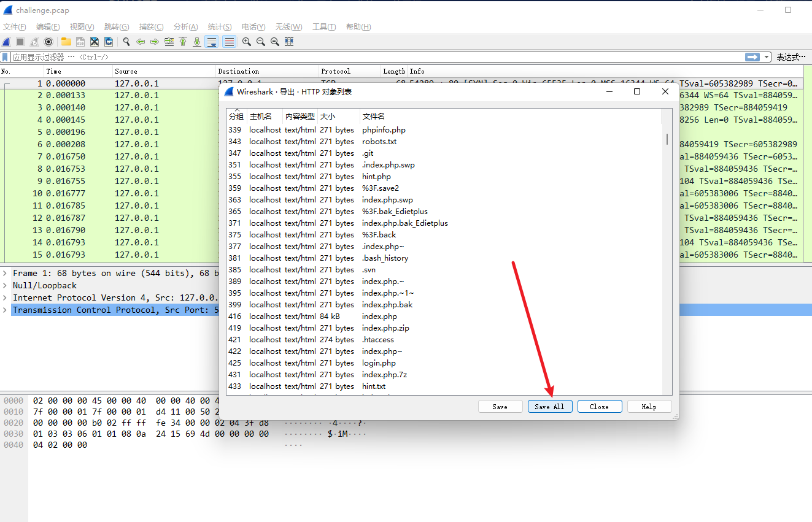This screenshot has height=522, width=812.
Task: Jump to last packet icon
Action: click(x=197, y=42)
